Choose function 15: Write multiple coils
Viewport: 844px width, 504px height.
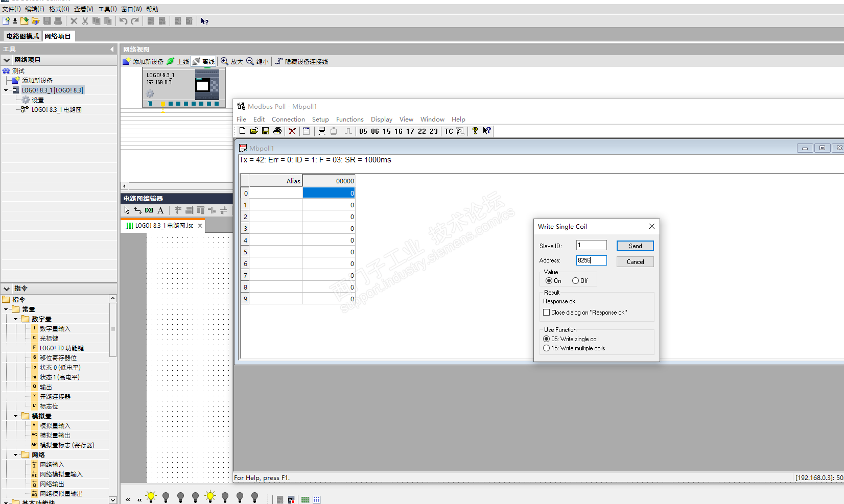(x=547, y=348)
